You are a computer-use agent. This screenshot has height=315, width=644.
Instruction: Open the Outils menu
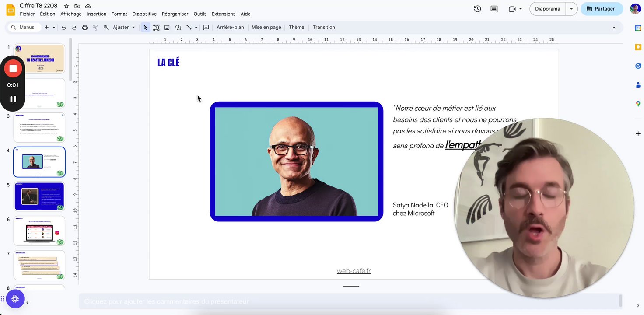pyautogui.click(x=200, y=14)
